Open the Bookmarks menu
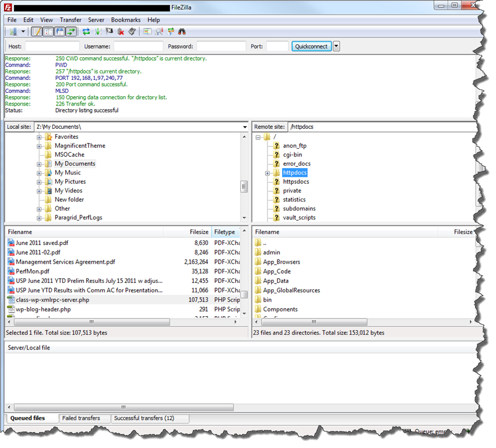The width and height of the screenshot is (496, 448). coord(125,20)
